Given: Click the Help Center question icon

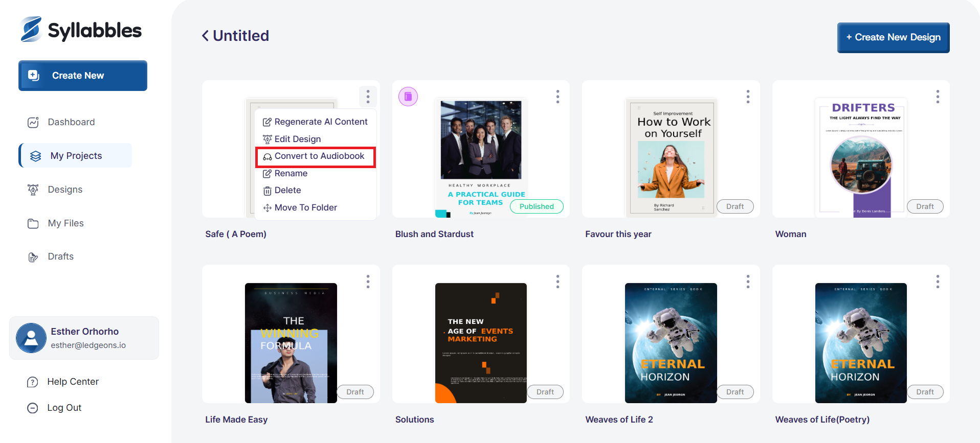Looking at the screenshot, I should point(33,382).
